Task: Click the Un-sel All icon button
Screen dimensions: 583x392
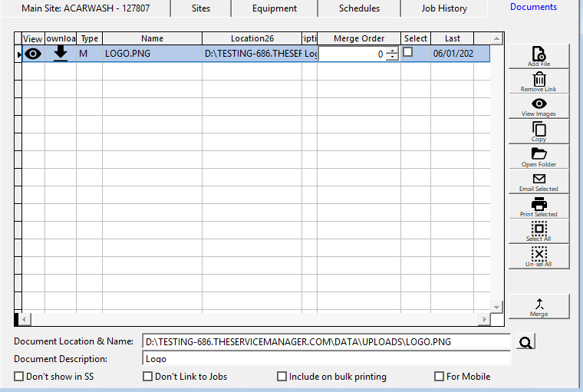Action: (x=539, y=256)
